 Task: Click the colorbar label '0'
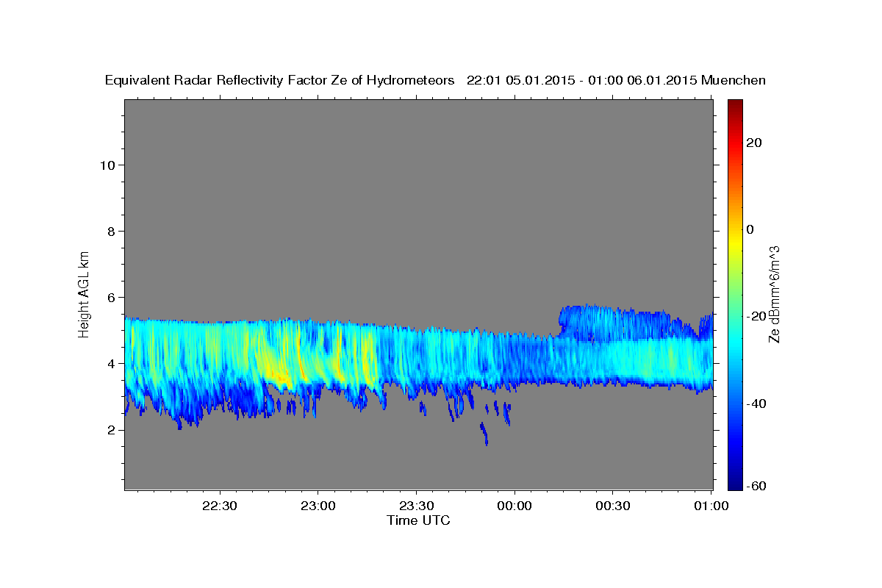[x=751, y=229]
